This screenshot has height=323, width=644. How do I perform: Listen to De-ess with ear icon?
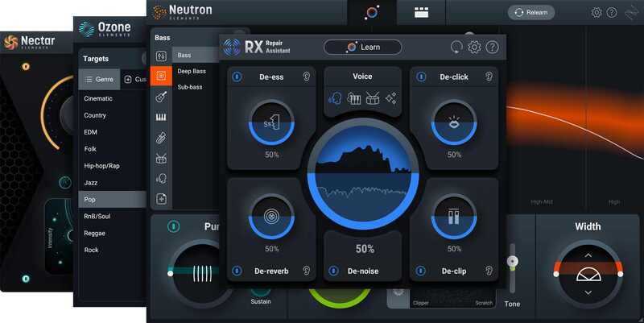(307, 77)
